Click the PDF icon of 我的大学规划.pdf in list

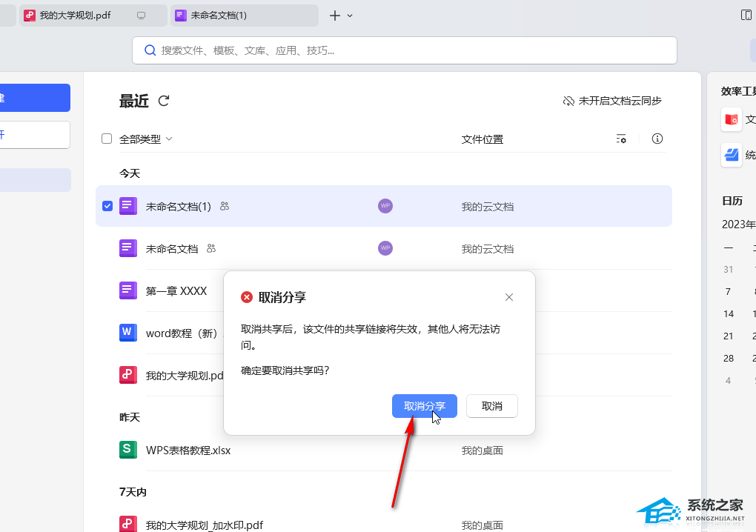[x=128, y=375]
